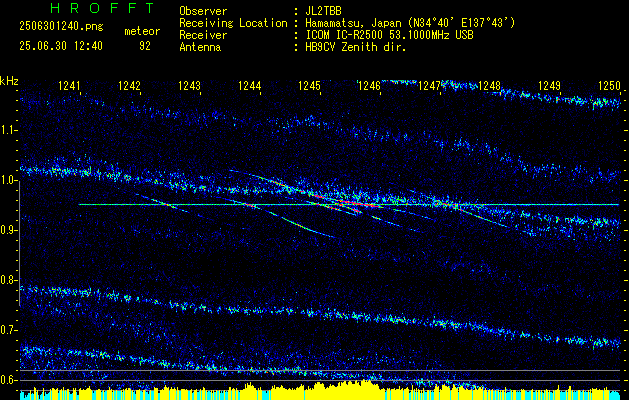Click the ICOM IC-R2500 53.1000MHz USB text
Image resolution: width=629 pixels, height=400 pixels.
pyautogui.click(x=389, y=35)
